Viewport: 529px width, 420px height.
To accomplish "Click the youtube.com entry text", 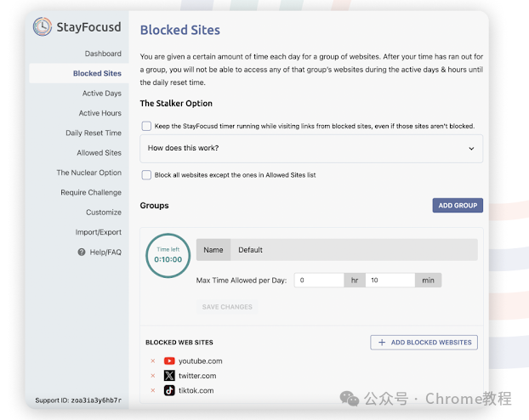I will coord(201,361).
